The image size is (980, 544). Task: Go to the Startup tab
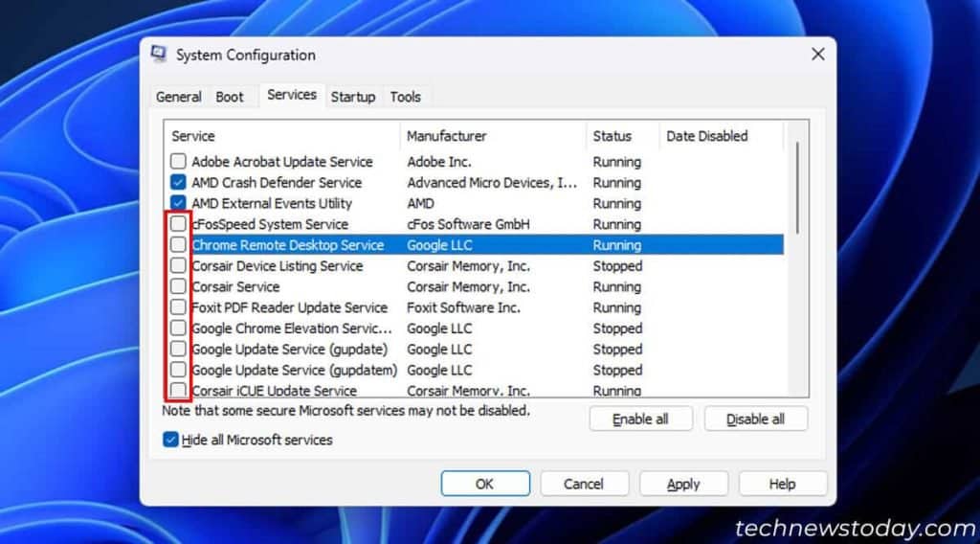click(353, 97)
